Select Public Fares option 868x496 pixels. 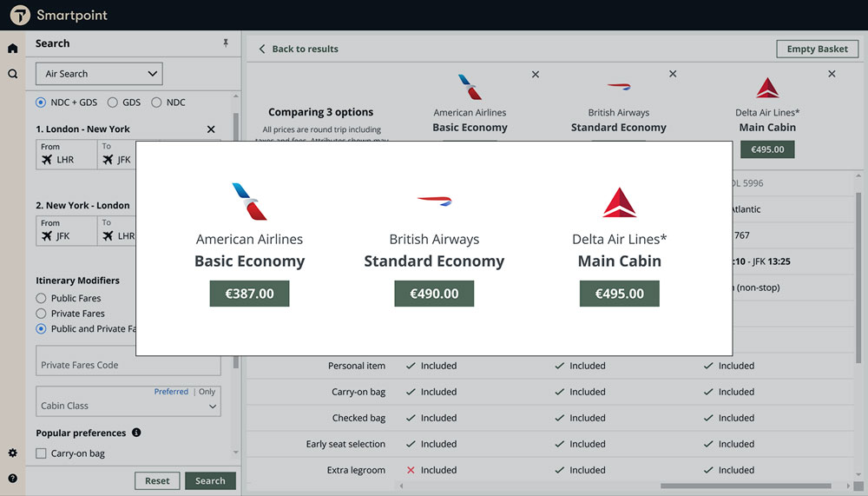pos(41,298)
